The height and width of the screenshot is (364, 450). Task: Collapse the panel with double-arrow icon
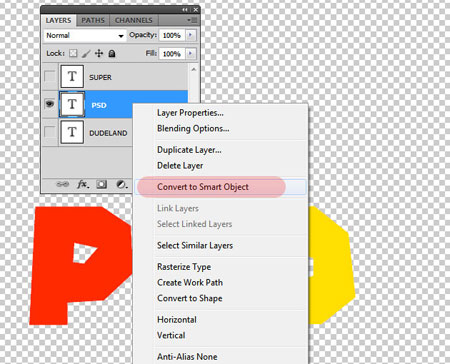(x=185, y=10)
